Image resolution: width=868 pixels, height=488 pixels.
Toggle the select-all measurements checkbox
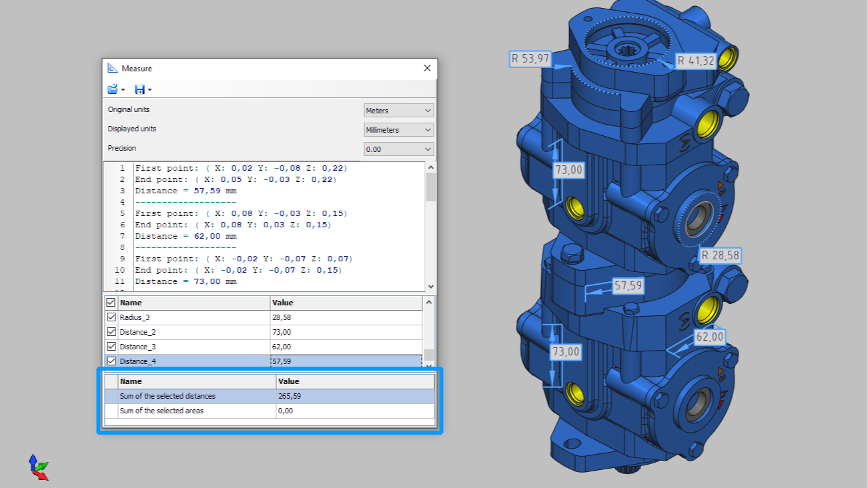(111, 302)
